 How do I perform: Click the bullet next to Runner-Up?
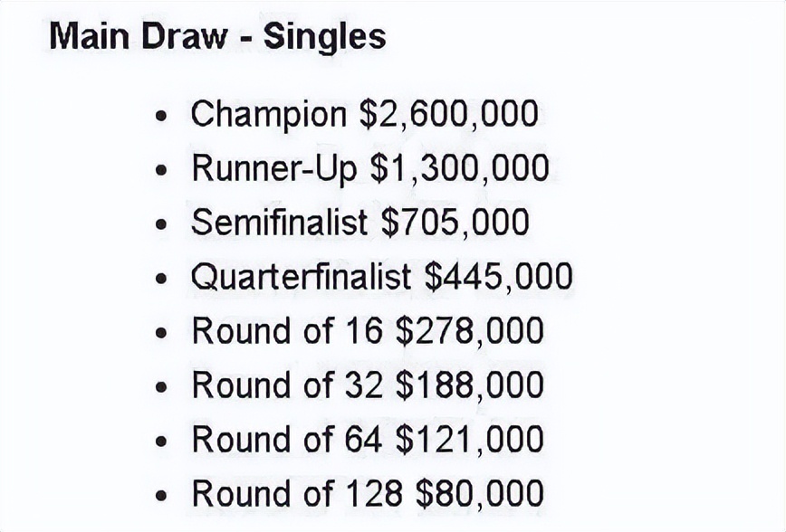(x=161, y=170)
